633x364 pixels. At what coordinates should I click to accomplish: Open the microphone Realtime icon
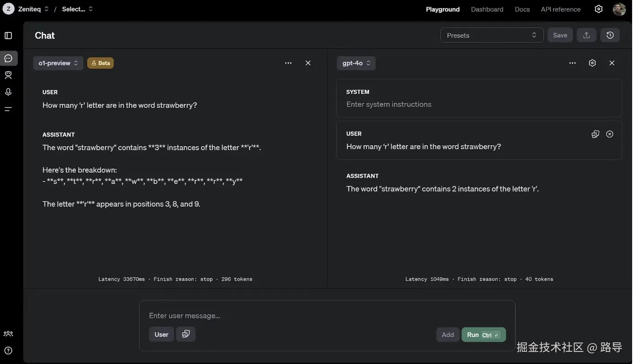point(8,92)
